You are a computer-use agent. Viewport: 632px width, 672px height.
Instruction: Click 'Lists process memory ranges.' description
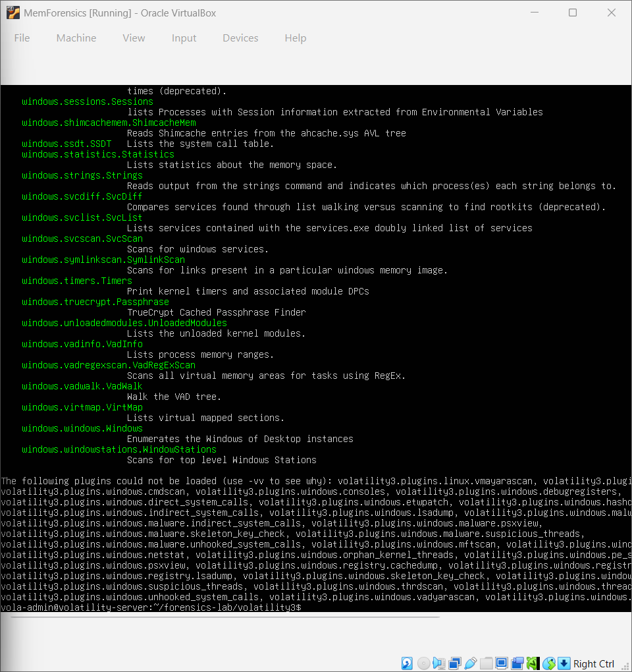200,355
